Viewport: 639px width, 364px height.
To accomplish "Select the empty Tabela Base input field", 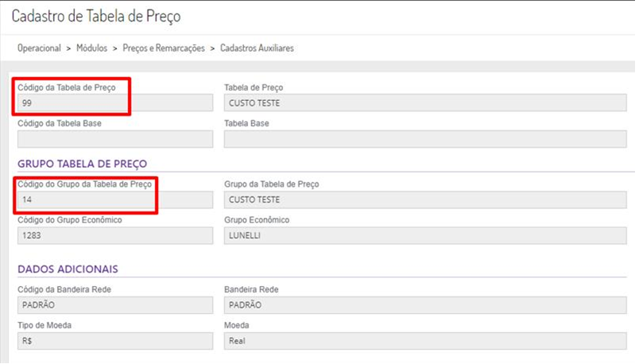I will coord(429,139).
